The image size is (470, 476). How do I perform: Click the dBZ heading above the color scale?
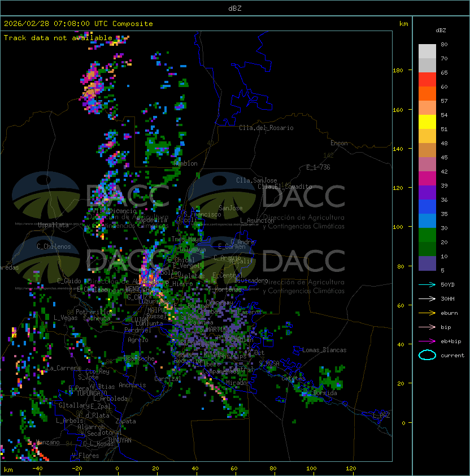pos(441,31)
